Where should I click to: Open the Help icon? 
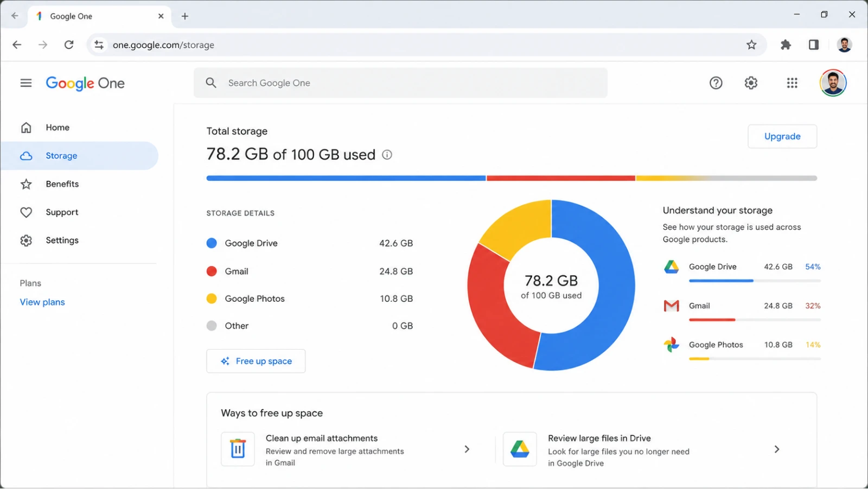point(716,83)
